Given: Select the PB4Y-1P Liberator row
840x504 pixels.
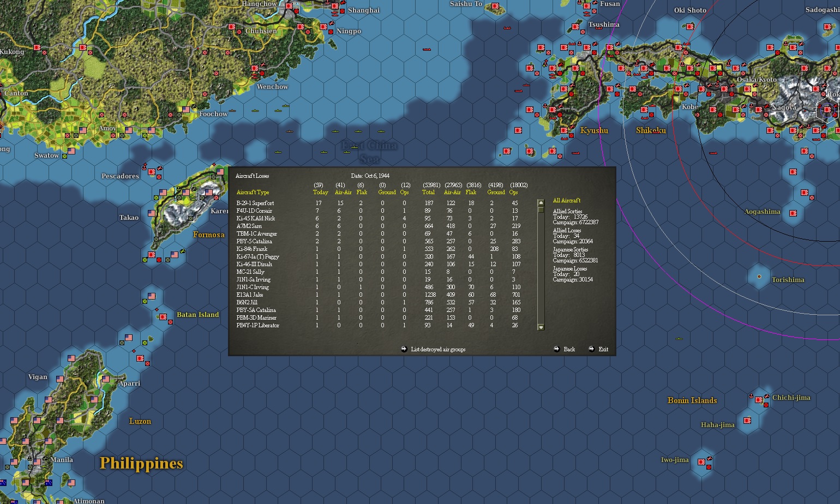Looking at the screenshot, I should click(x=377, y=325).
